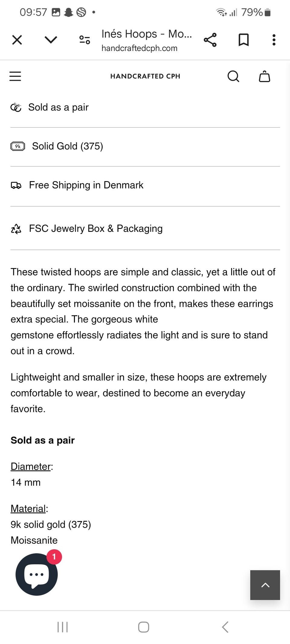Open the shopping bag
This screenshot has width=290, height=644.
pyautogui.click(x=265, y=76)
